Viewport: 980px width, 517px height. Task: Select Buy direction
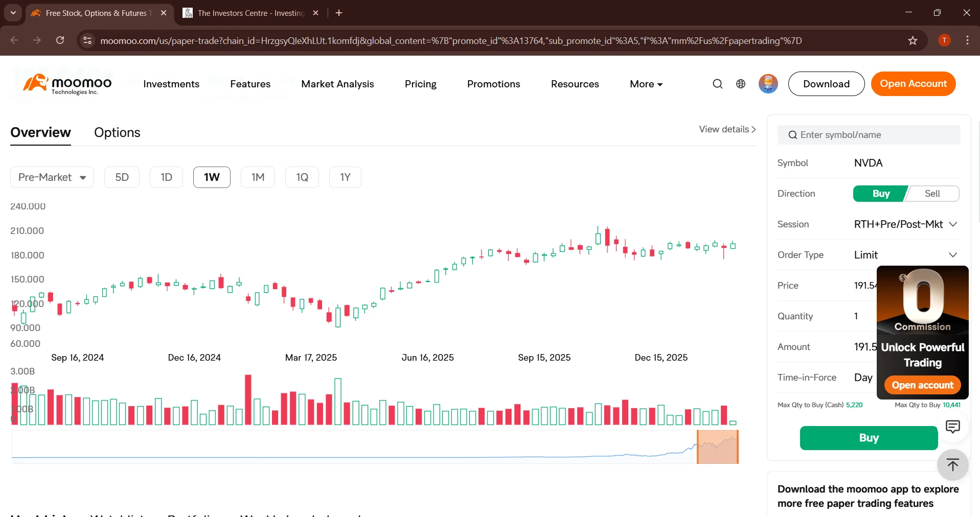(881, 194)
